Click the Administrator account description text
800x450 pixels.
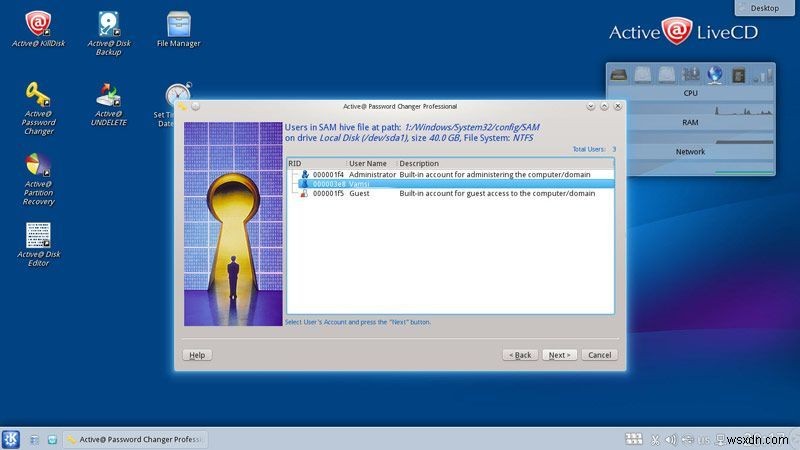(x=495, y=174)
